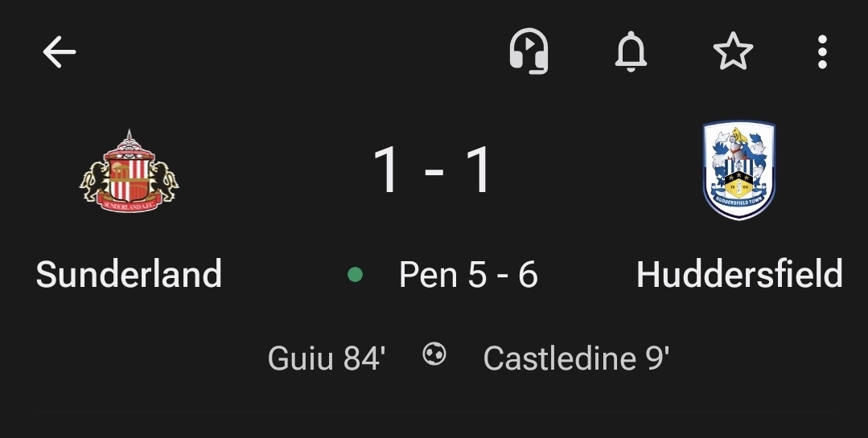Favorite this match with the star
Image resolution: width=868 pixels, height=438 pixels.
[x=733, y=52]
